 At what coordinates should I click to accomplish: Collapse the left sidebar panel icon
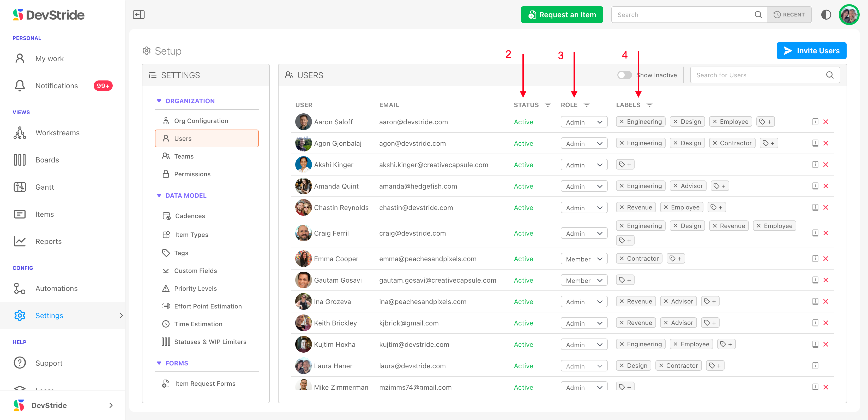point(138,15)
